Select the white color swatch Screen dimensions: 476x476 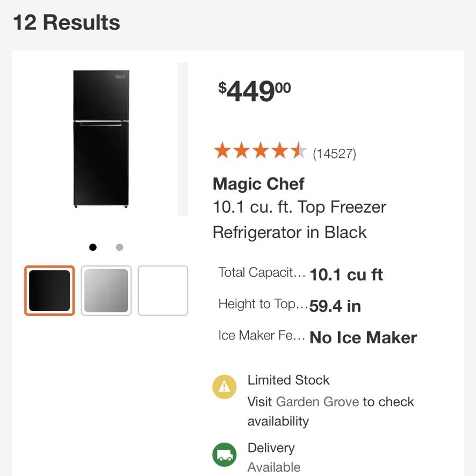click(x=163, y=291)
